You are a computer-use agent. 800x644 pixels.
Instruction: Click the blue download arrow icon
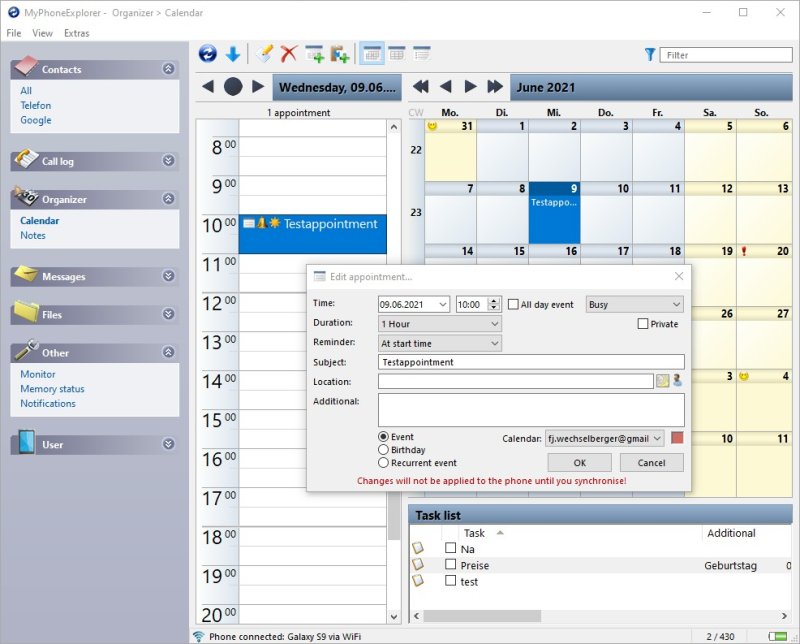click(x=234, y=54)
